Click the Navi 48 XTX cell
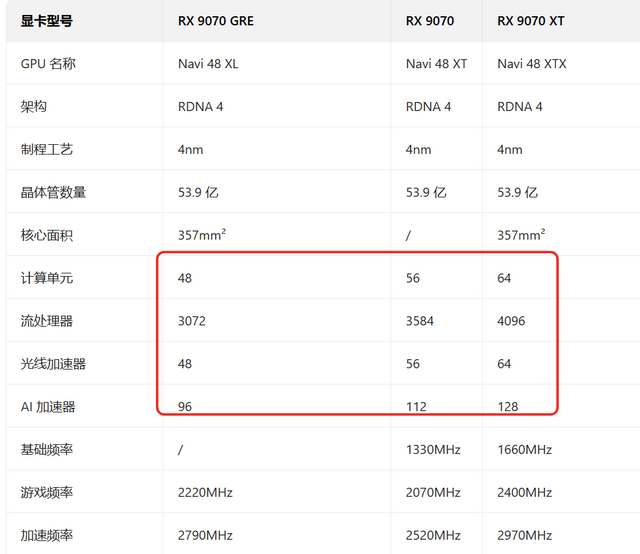The height and width of the screenshot is (554, 640). [x=532, y=64]
